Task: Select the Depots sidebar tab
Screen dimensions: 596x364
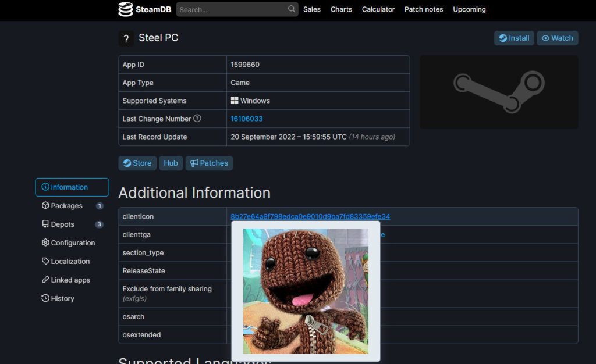Action: 72,224
